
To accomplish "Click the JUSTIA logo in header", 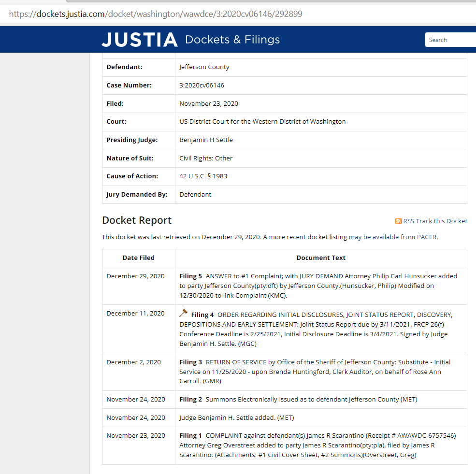I will click(x=139, y=40).
